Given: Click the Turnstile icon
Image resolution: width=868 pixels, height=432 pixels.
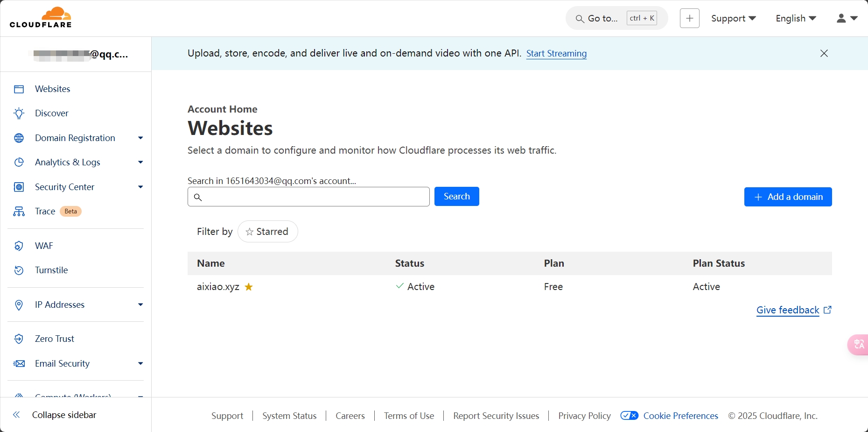Looking at the screenshot, I should [x=19, y=270].
